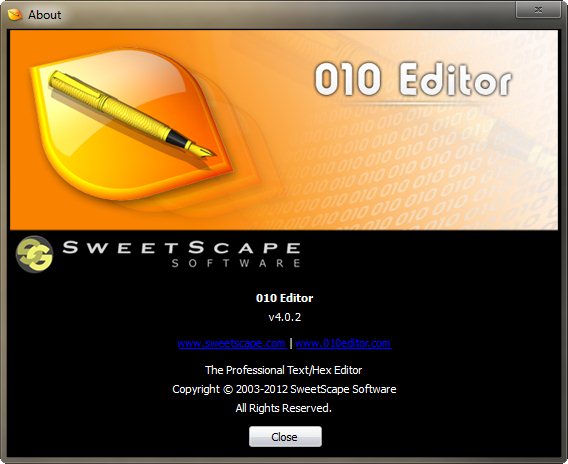Open the www.sweetscape.com link
Image resolution: width=568 pixels, height=464 pixels.
[232, 343]
